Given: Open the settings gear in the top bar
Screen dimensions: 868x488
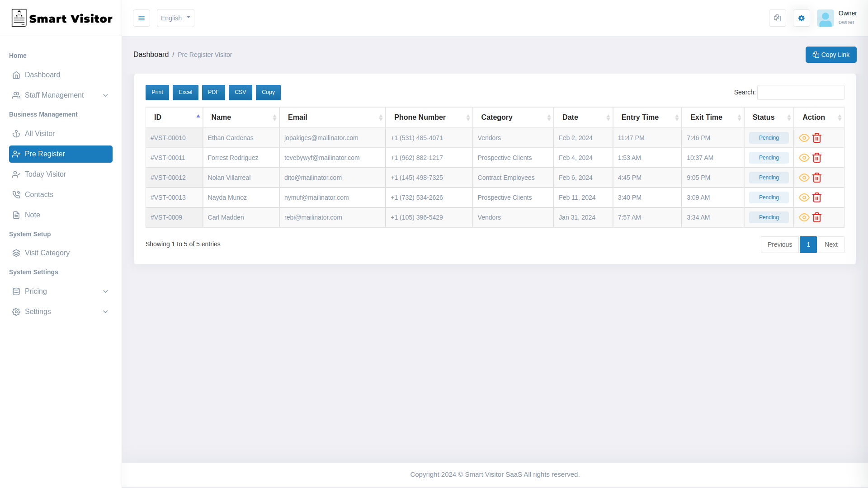Looking at the screenshot, I should pos(801,18).
